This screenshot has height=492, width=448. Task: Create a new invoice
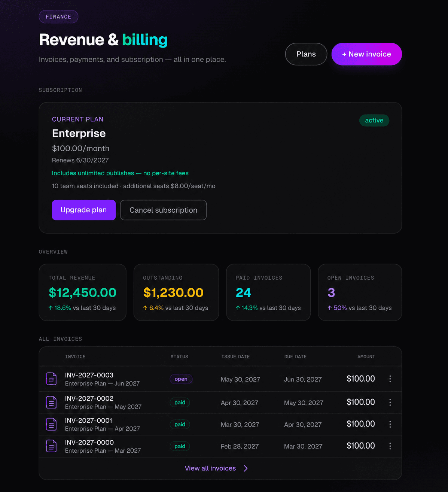(x=367, y=54)
